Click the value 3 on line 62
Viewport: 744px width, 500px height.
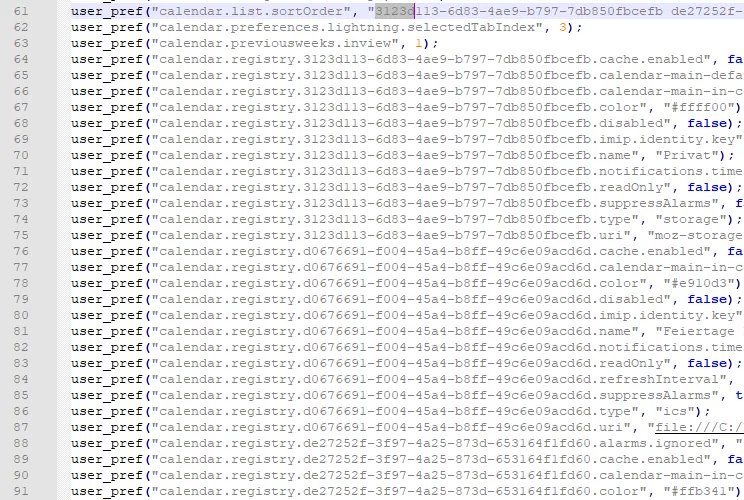563,28
